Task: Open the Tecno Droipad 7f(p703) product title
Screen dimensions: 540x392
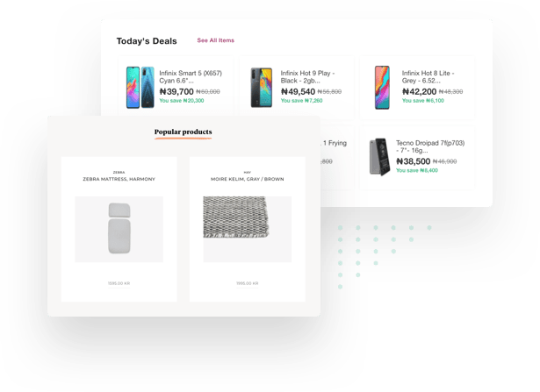Action: coord(428,147)
